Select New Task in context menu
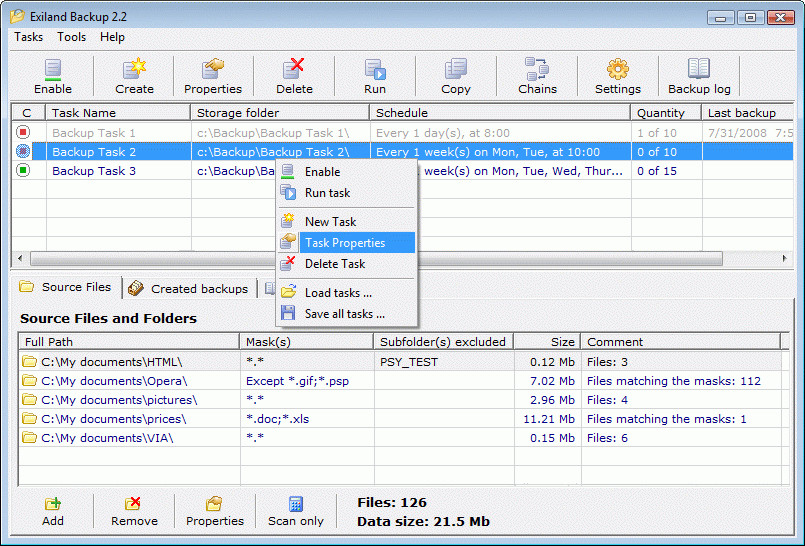The image size is (805, 546). coord(347,222)
